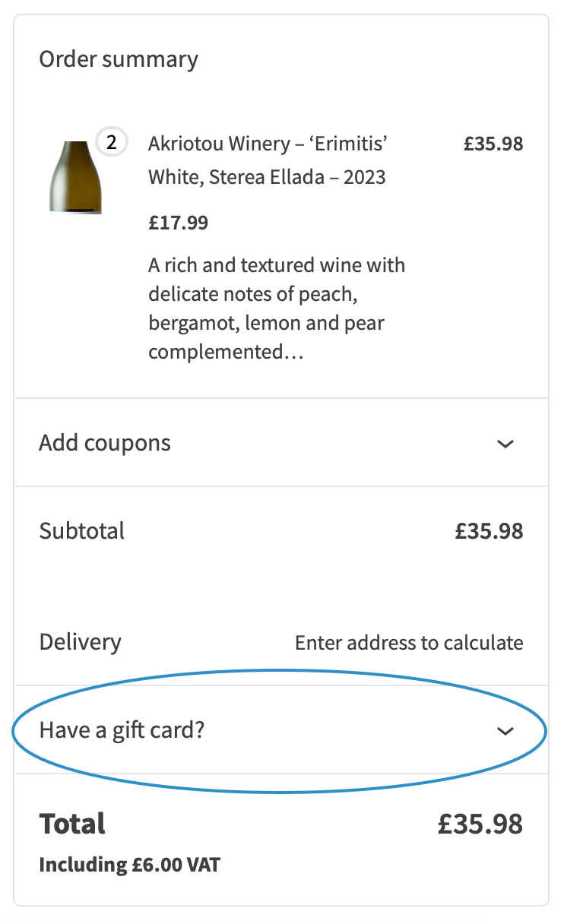This screenshot has width=564, height=924.
Task: Click the bold 'Total' label
Action: pos(73,824)
